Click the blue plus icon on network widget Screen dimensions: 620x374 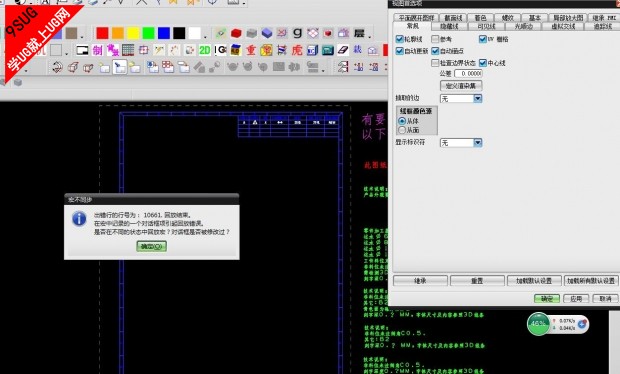point(582,324)
